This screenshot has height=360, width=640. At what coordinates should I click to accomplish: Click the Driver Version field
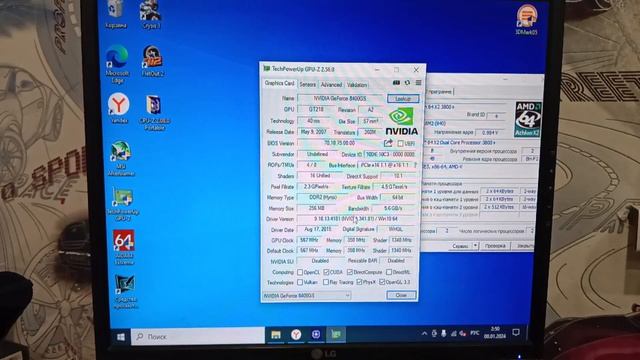tap(356, 219)
